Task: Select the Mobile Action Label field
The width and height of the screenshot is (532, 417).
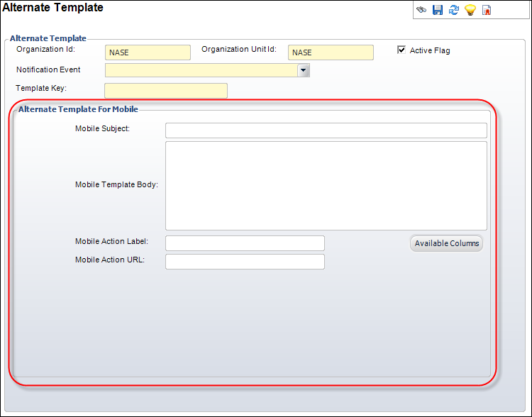Action: 245,243
